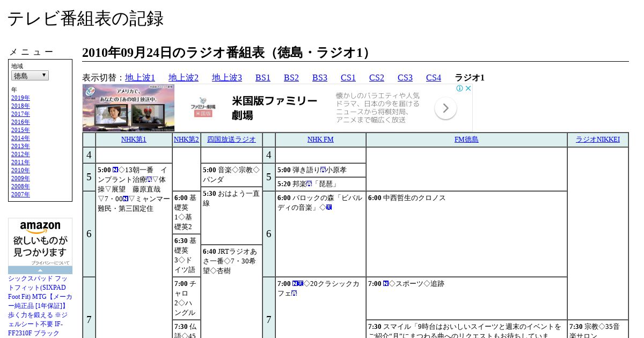Screen dimensions: 644x338
Task: Click the 四国放送ラジオ station header link
Action: pyautogui.click(x=232, y=139)
